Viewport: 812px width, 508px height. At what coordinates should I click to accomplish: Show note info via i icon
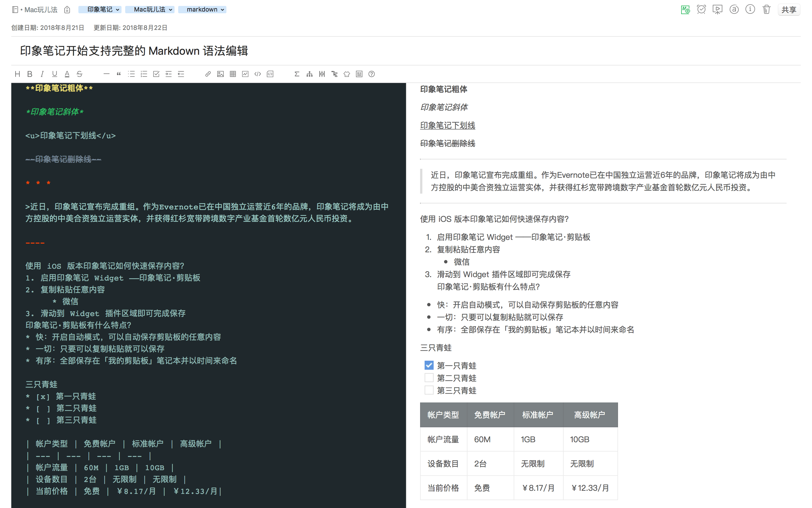(x=750, y=9)
